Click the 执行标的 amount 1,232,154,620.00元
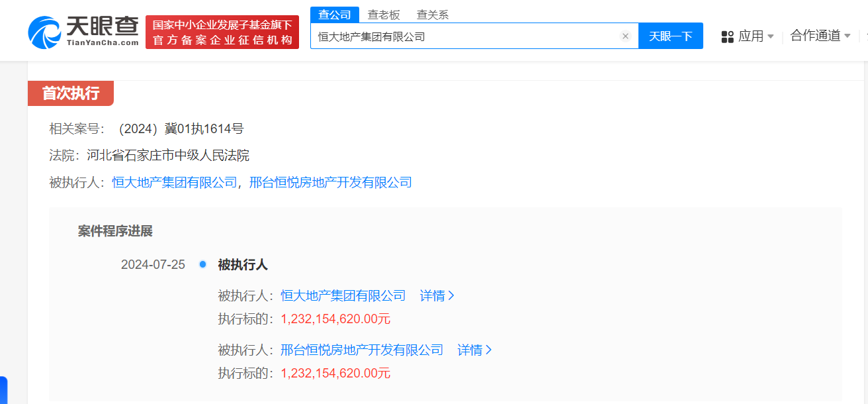The height and width of the screenshot is (404, 868). click(335, 319)
